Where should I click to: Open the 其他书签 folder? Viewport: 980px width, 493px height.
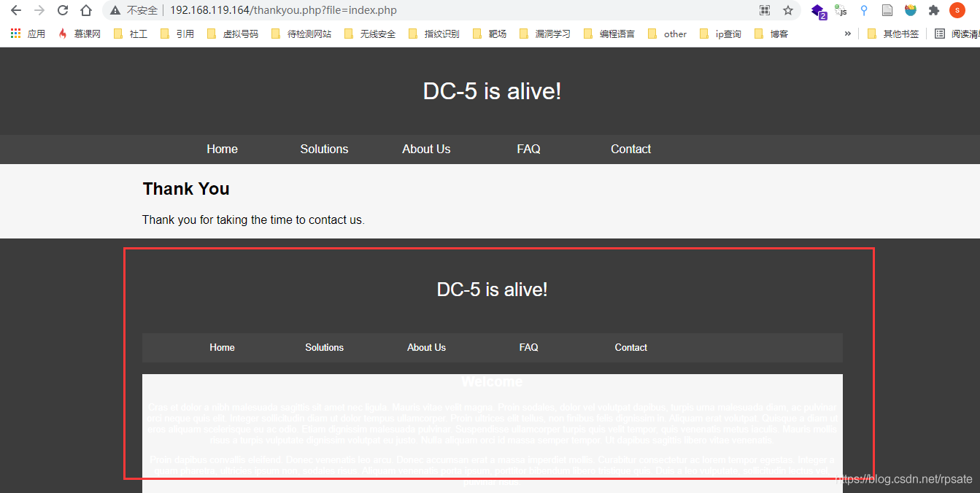pyautogui.click(x=893, y=34)
